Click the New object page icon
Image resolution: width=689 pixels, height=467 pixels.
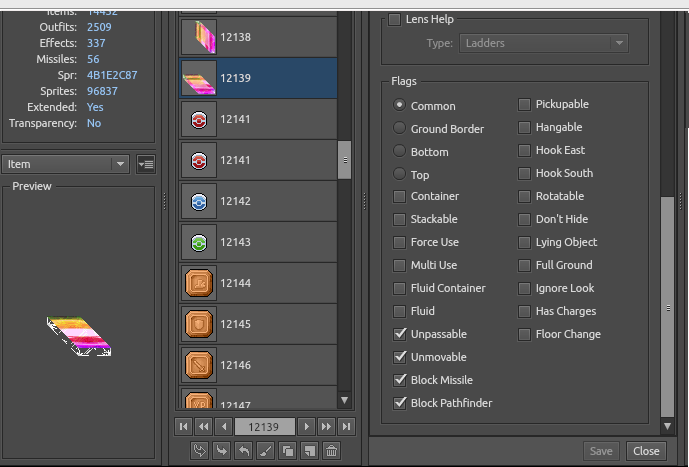point(310,451)
